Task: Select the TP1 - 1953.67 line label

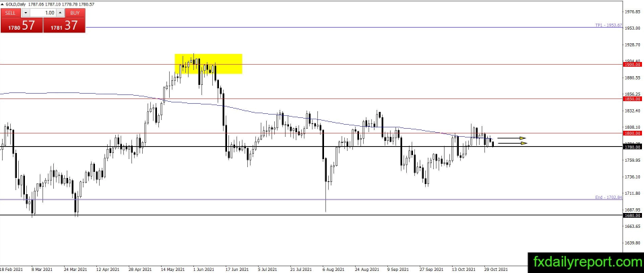Action: 608,25
